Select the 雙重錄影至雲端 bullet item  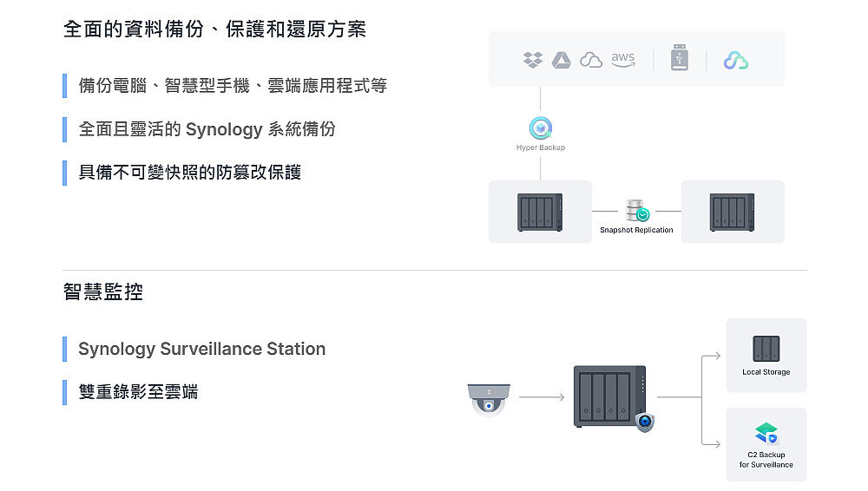tap(138, 392)
